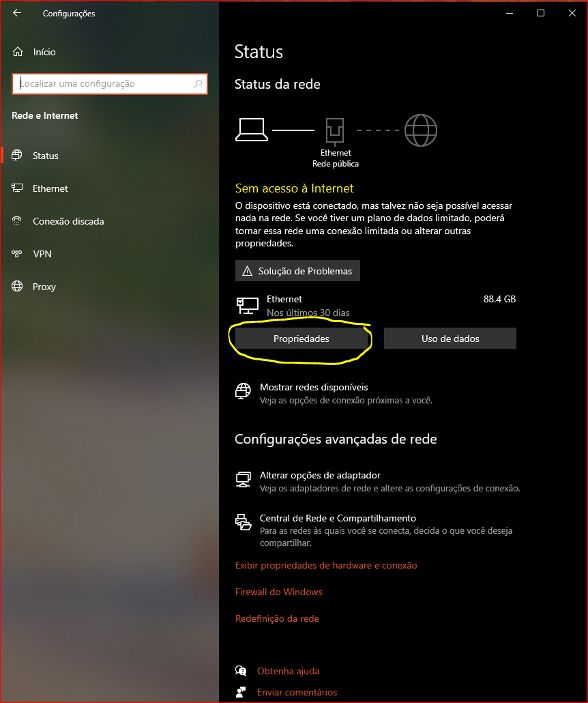Viewport: 588px width, 703px height.
Task: Click the Proxy globe icon
Action: click(x=17, y=287)
